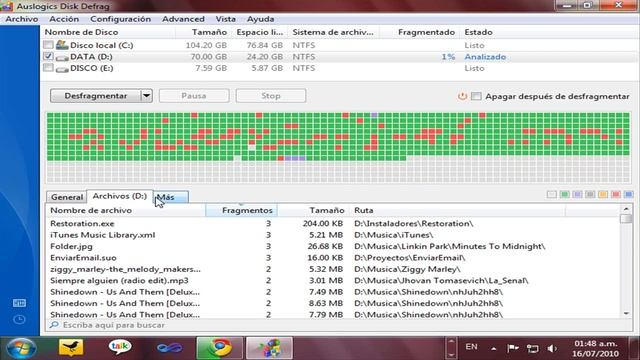
Task: Select iTunes Music Library.xml row
Action: [x=333, y=235]
